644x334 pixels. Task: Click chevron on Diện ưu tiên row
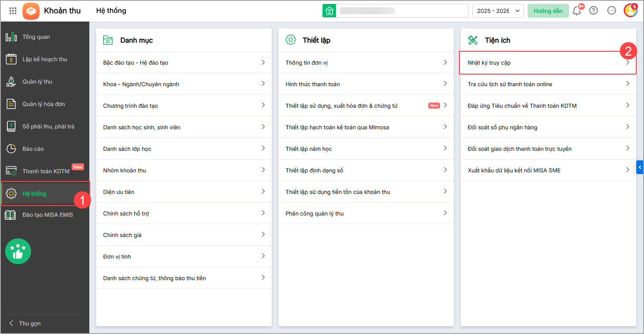(263, 191)
